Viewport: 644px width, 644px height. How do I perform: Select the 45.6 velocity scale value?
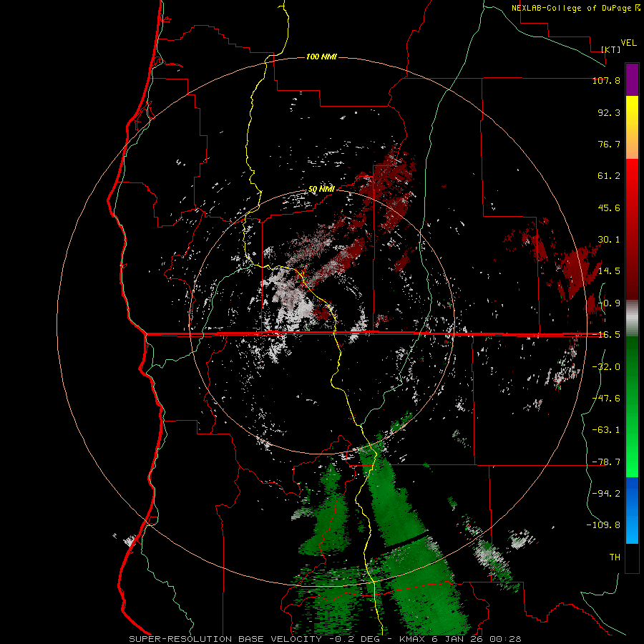609,208
